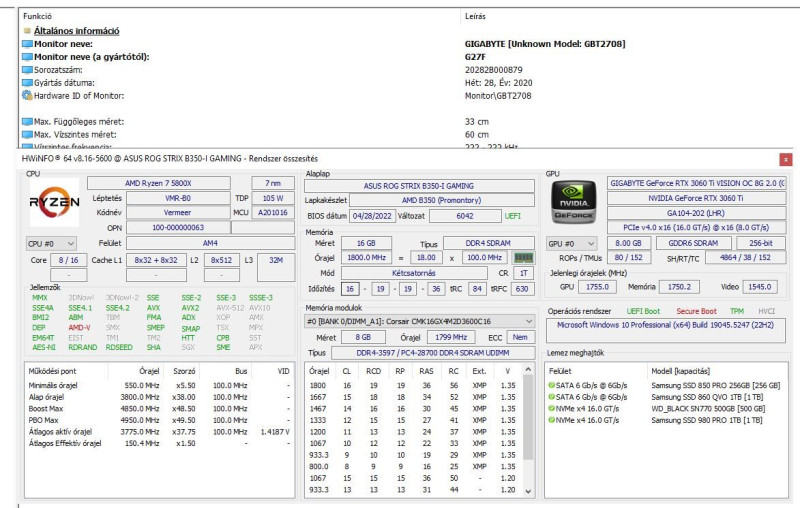Click scroll-up arrow of memory timings table

[x=529, y=369]
